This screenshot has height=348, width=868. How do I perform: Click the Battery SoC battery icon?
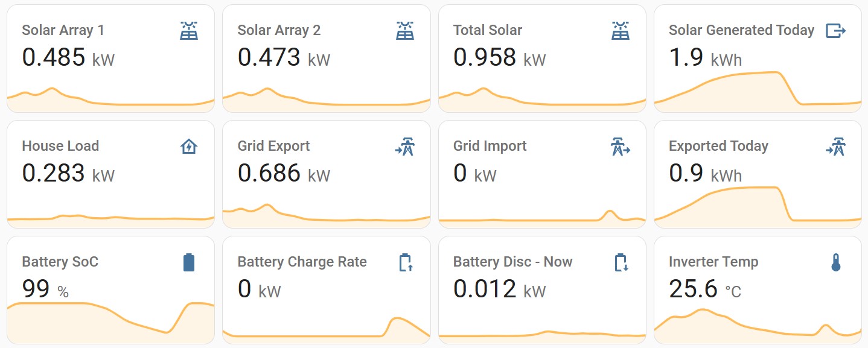(x=189, y=262)
